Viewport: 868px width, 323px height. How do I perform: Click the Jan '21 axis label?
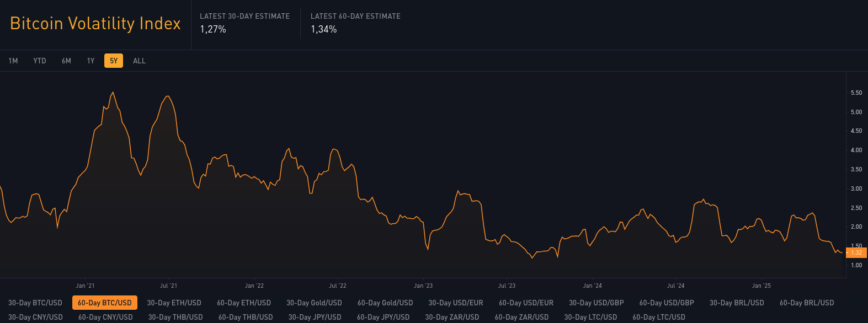click(x=85, y=286)
